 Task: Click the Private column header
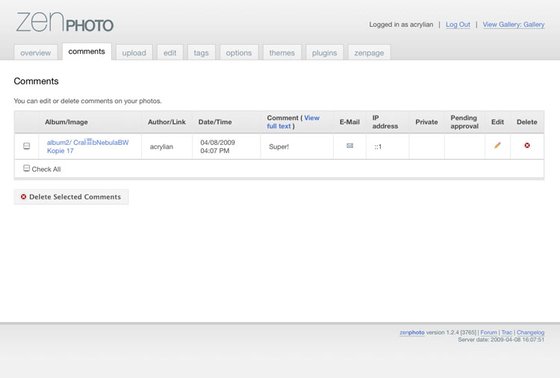pos(426,122)
